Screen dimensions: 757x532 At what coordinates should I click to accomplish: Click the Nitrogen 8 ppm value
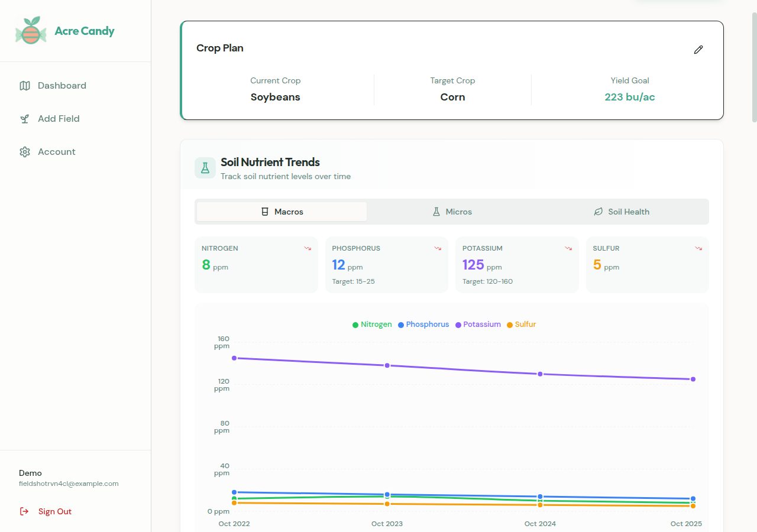click(x=215, y=265)
